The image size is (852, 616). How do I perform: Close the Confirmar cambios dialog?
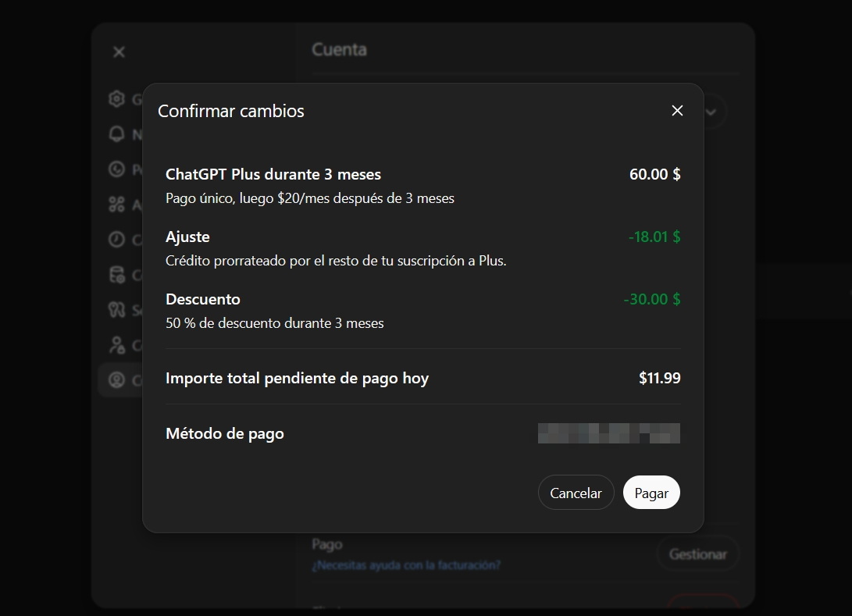(677, 111)
